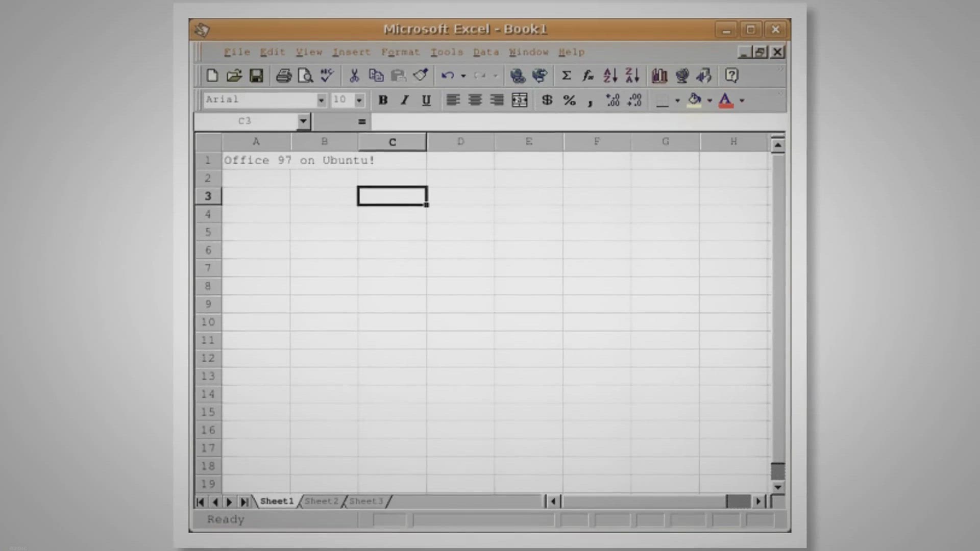Show the Web toolbar icon

(x=540, y=76)
